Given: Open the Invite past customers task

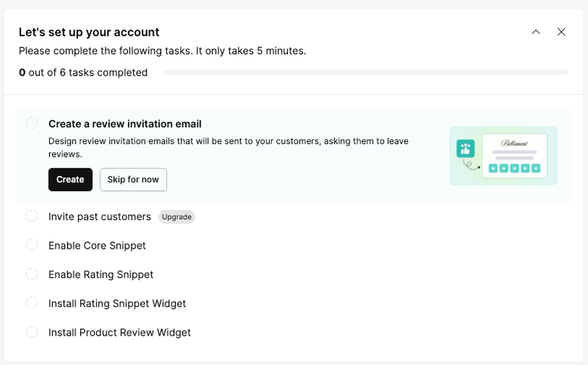Looking at the screenshot, I should [x=100, y=216].
